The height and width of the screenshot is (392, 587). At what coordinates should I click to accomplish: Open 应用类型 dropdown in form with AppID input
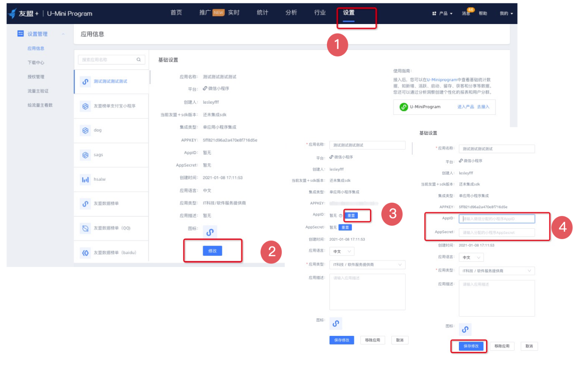(497, 271)
